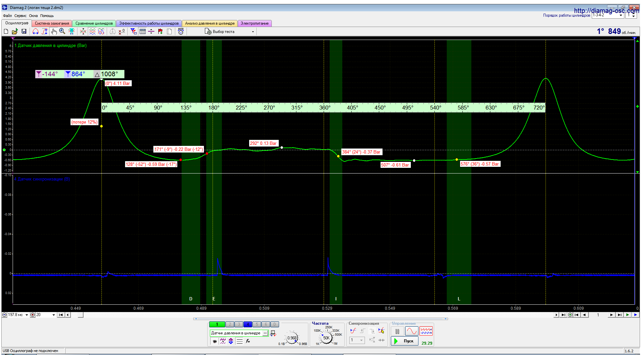The image size is (644, 355).
Task: Select single sine wave mode button
Action: tap(411, 331)
